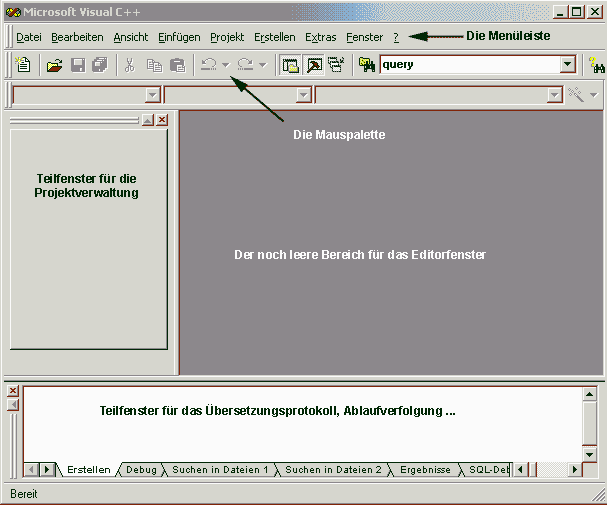This screenshot has height=505, width=607.
Task: Click the Open file folder icon
Action: pos(55,65)
